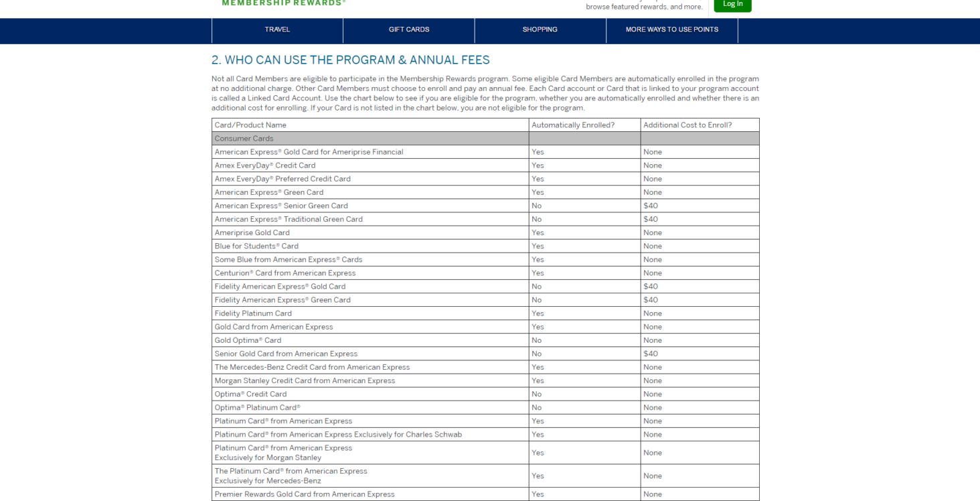980x501 pixels.
Task: Open the TRAVEL navigation menu
Action: pyautogui.click(x=277, y=30)
